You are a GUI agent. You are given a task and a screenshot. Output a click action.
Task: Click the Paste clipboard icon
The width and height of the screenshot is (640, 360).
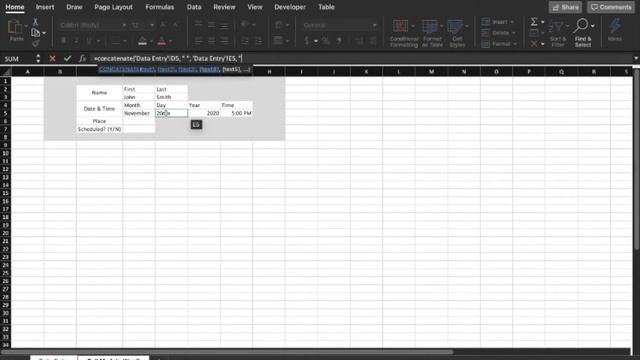16,27
